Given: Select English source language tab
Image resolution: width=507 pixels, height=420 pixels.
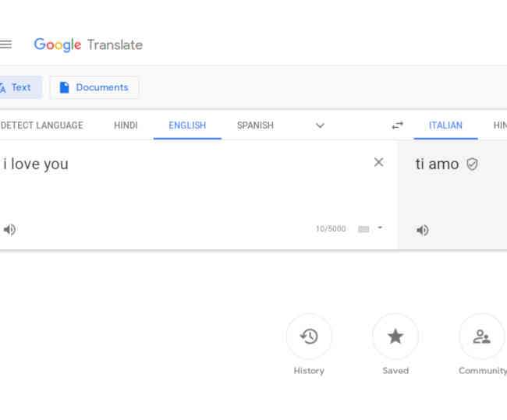Looking at the screenshot, I should [x=187, y=125].
